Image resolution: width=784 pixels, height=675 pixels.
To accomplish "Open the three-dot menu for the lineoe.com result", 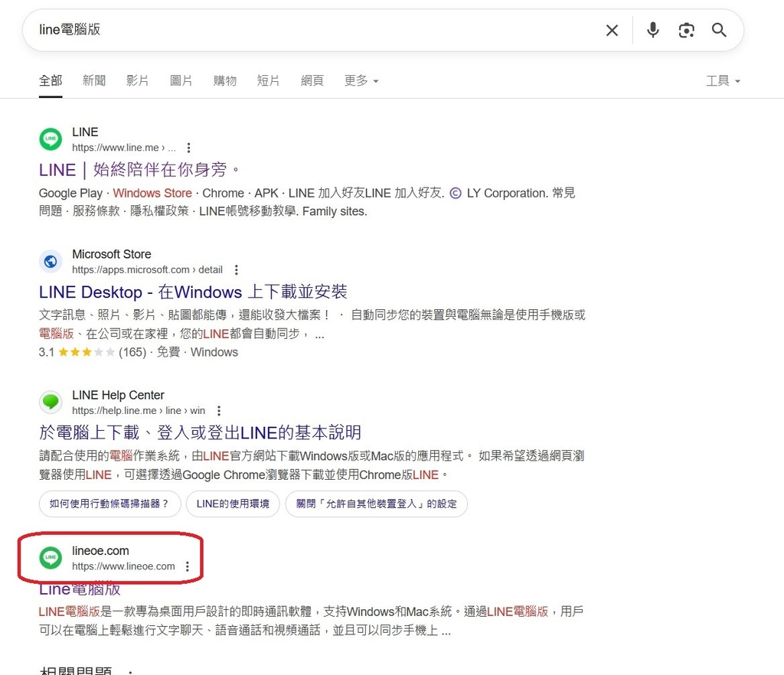I will click(x=188, y=566).
